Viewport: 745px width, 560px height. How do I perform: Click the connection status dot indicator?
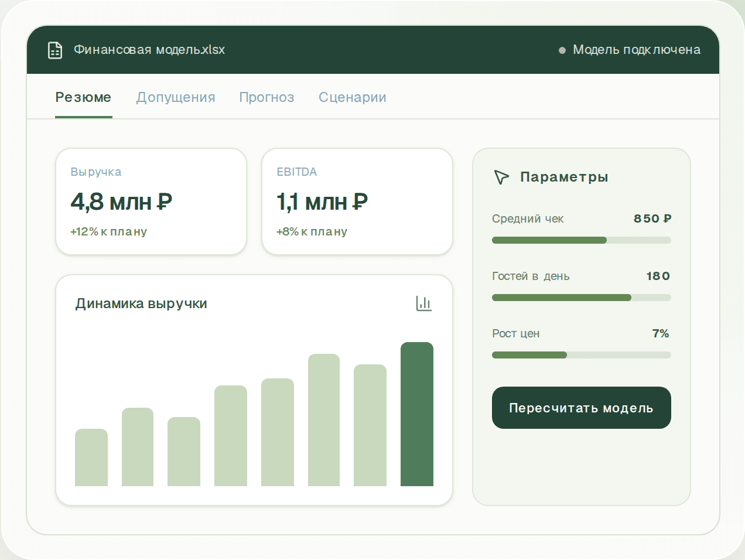pyautogui.click(x=562, y=50)
